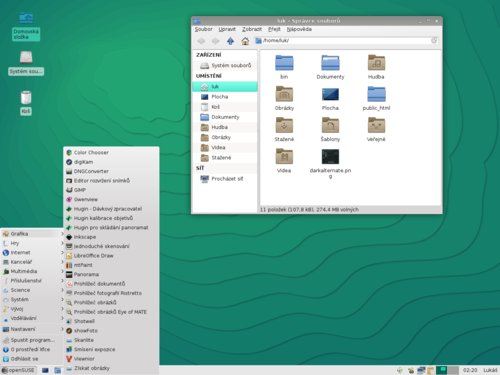Click the Lukáš user name on the panel
Viewport: 500px width, 375px height.
pyautogui.click(x=490, y=370)
